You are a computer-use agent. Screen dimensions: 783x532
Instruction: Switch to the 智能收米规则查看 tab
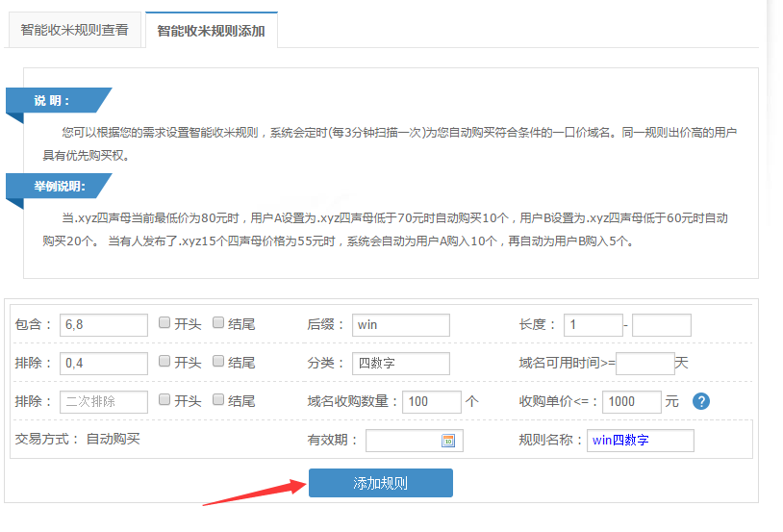point(74,30)
